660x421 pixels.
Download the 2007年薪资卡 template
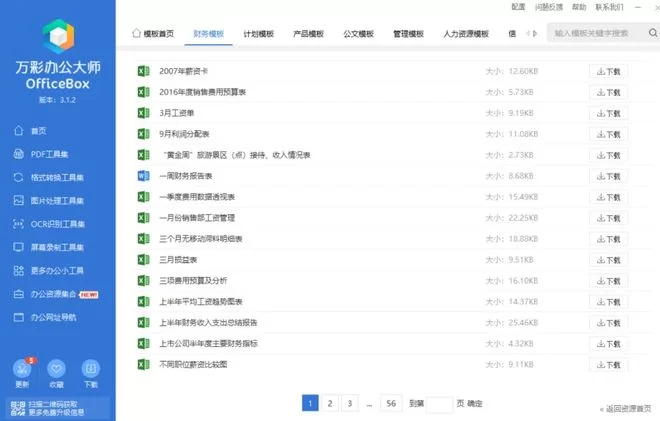(608, 72)
